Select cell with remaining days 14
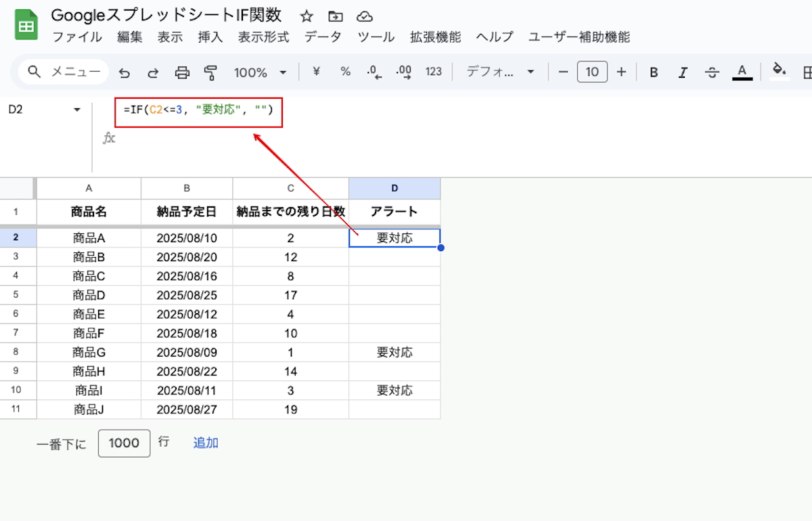 point(291,371)
